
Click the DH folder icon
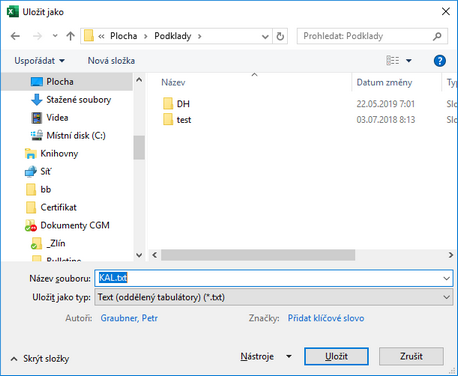[x=168, y=104]
